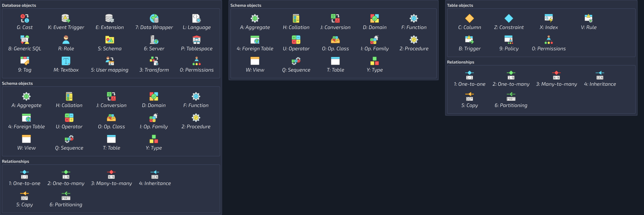Select the Tablespace object icon
644x215 pixels.
(x=196, y=40)
